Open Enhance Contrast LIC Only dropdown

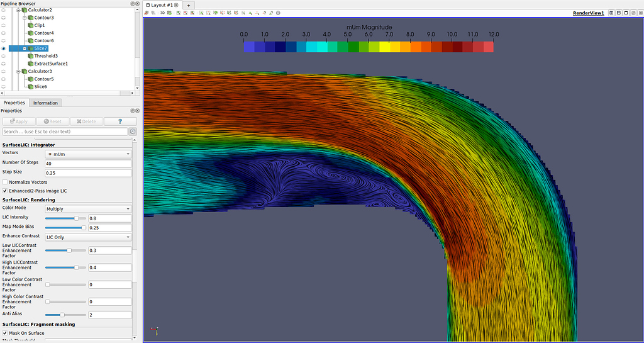[88, 237]
